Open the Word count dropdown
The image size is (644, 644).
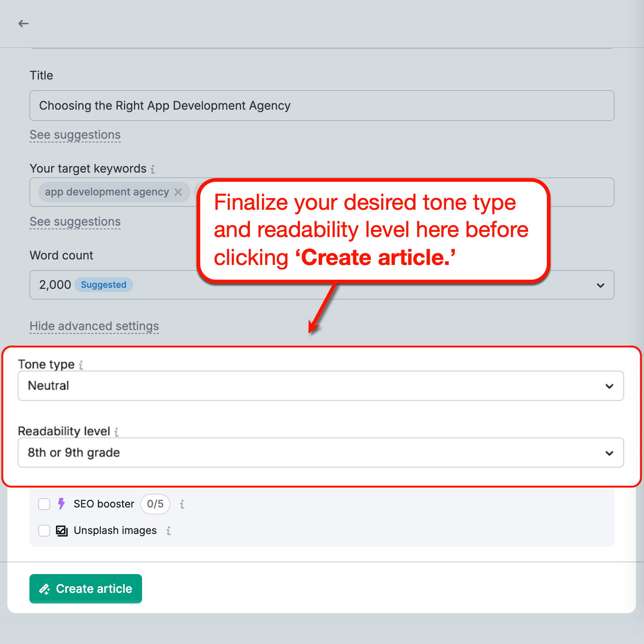click(600, 285)
